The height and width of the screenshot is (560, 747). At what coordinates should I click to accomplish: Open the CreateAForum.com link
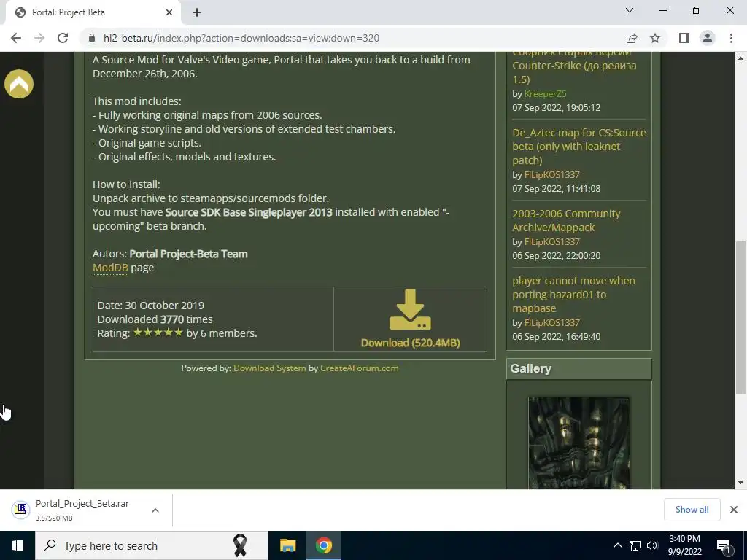pyautogui.click(x=360, y=368)
